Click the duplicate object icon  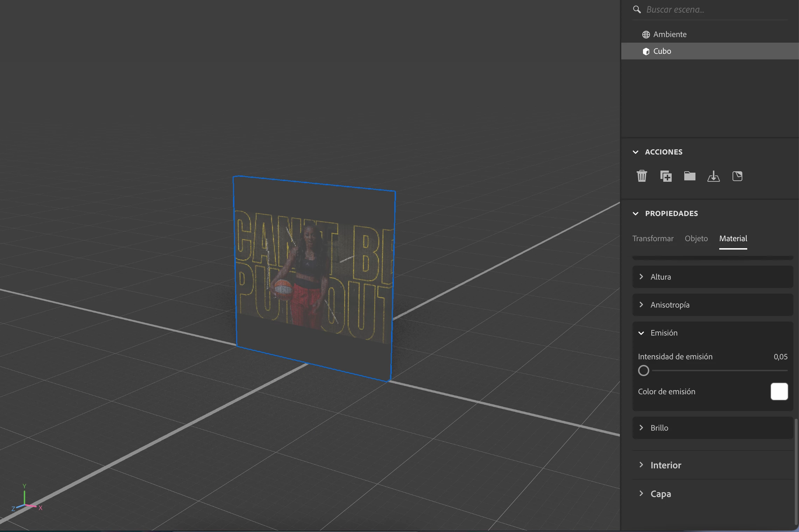666,176
